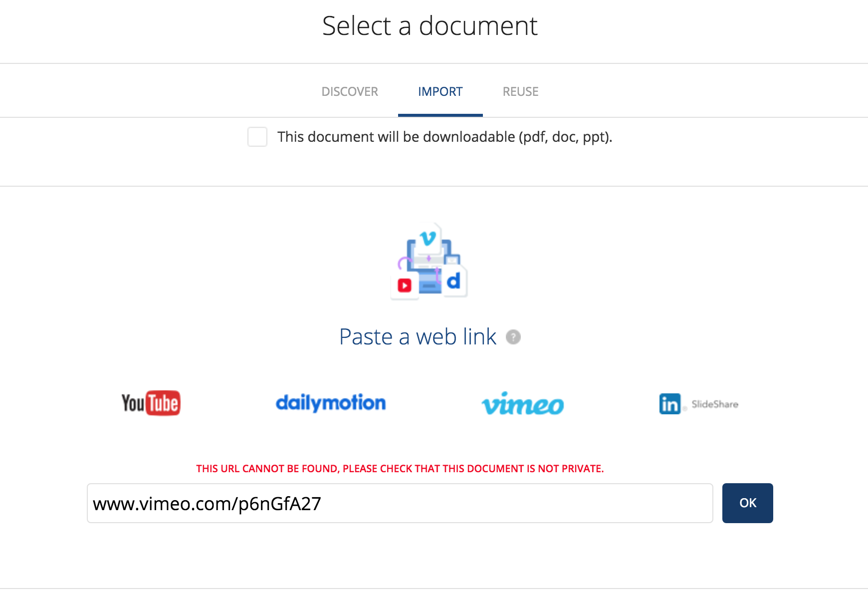The image size is (868, 607).
Task: Click the LinkedIn 'in' icon
Action: pos(669,404)
